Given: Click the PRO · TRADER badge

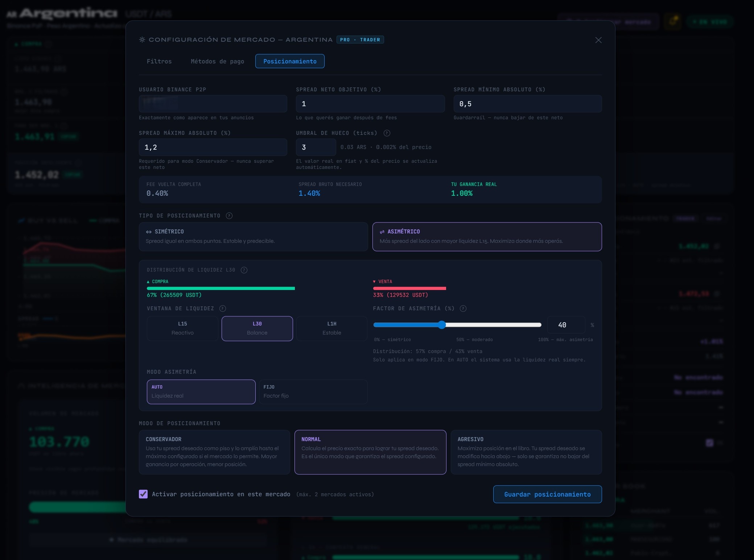Looking at the screenshot, I should click(x=360, y=40).
